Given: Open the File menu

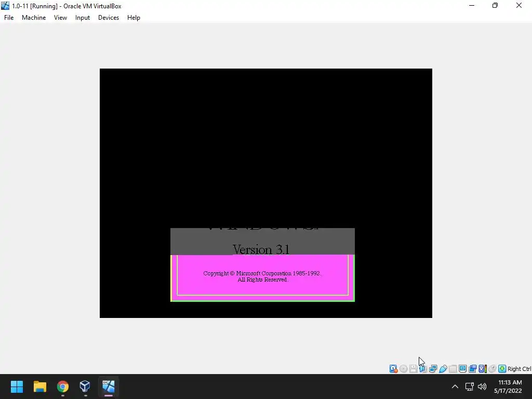Looking at the screenshot, I should click(9, 18).
